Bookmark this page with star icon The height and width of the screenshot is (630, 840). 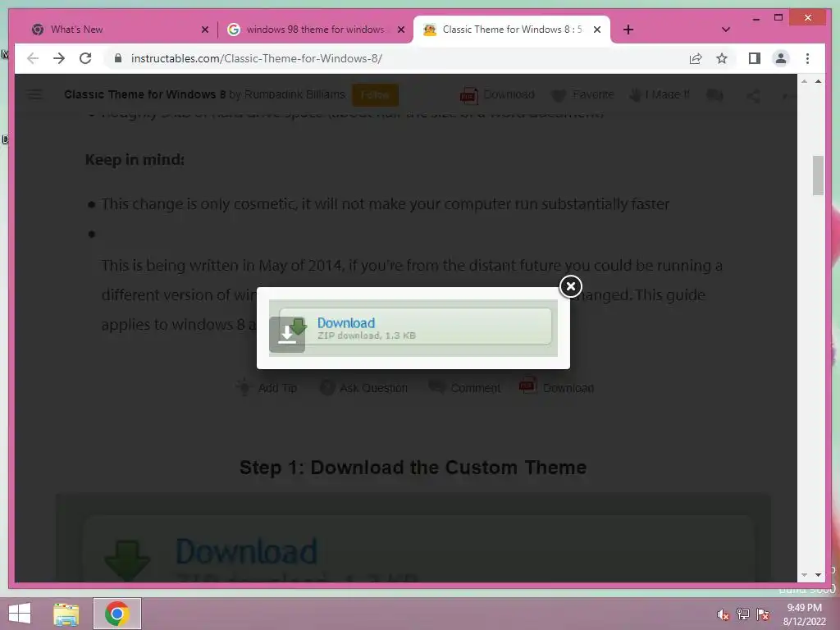[722, 58]
